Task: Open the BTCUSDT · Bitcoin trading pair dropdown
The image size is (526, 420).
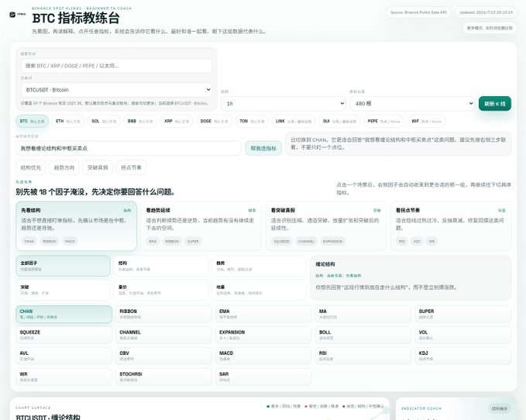Action: point(116,90)
